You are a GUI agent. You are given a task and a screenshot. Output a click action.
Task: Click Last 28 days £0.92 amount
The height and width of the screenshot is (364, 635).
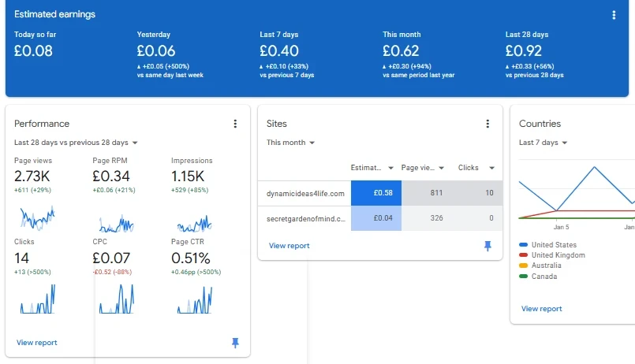click(523, 51)
